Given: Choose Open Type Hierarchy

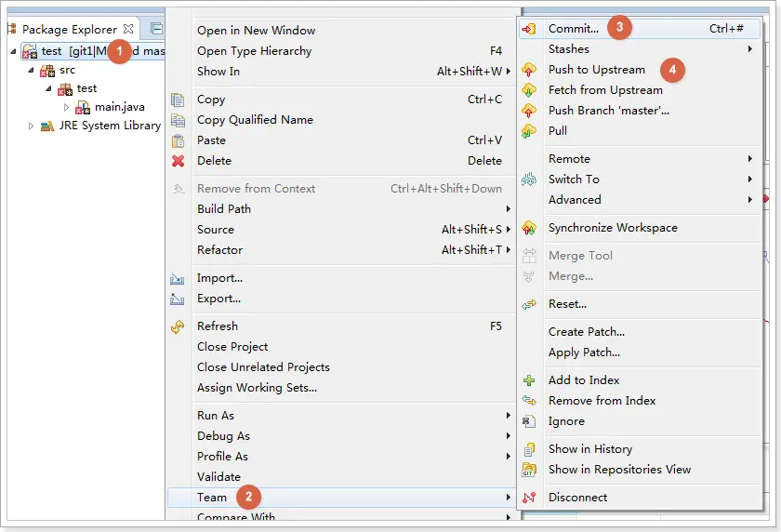Looking at the screenshot, I should 341,51.
